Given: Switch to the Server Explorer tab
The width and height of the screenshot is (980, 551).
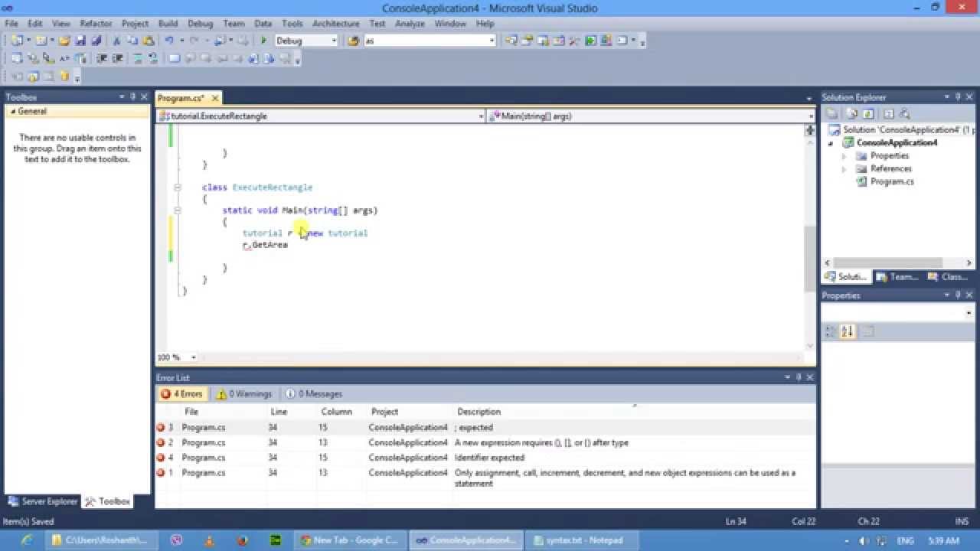Looking at the screenshot, I should pos(43,501).
